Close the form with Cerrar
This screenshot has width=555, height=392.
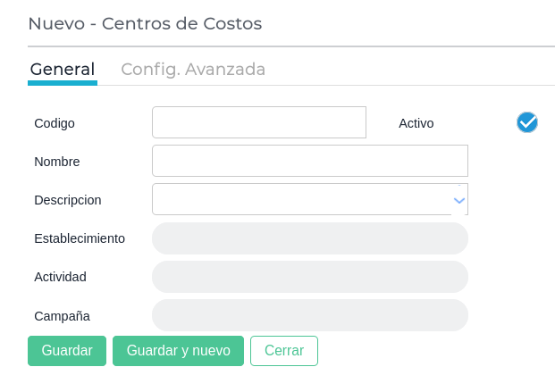pos(284,351)
